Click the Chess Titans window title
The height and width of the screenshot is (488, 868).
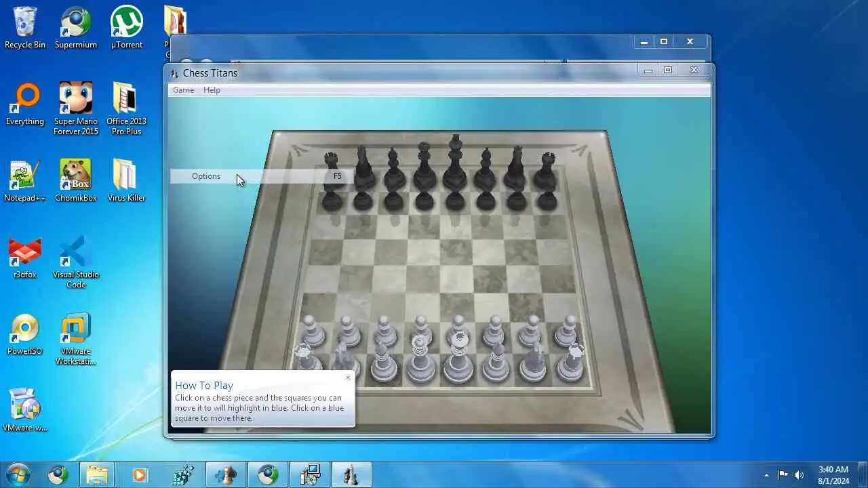[x=210, y=73]
